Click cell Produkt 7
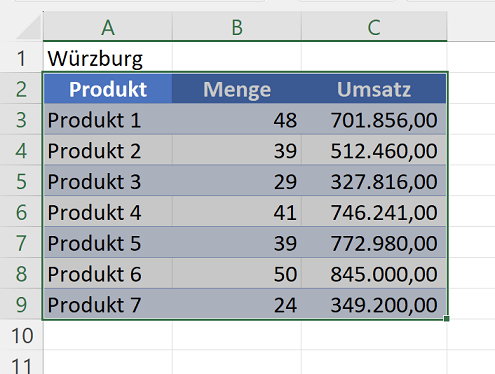The image size is (495, 374). pyautogui.click(x=108, y=305)
